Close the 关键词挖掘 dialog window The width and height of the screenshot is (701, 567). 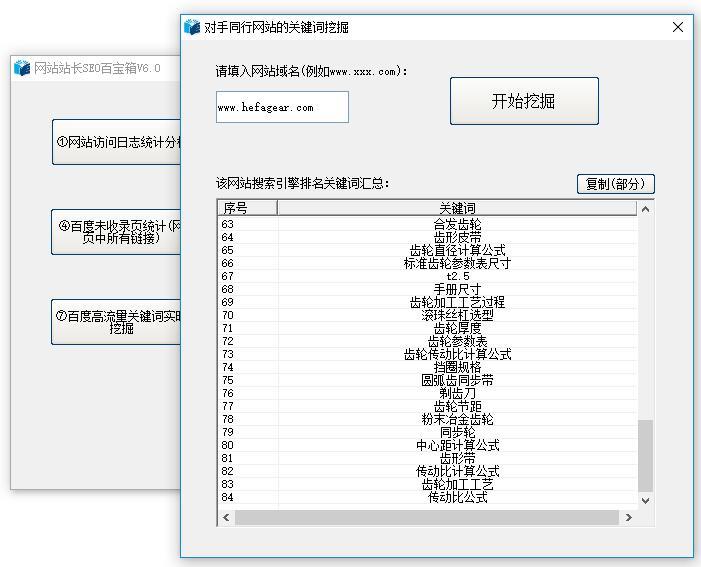click(x=678, y=27)
